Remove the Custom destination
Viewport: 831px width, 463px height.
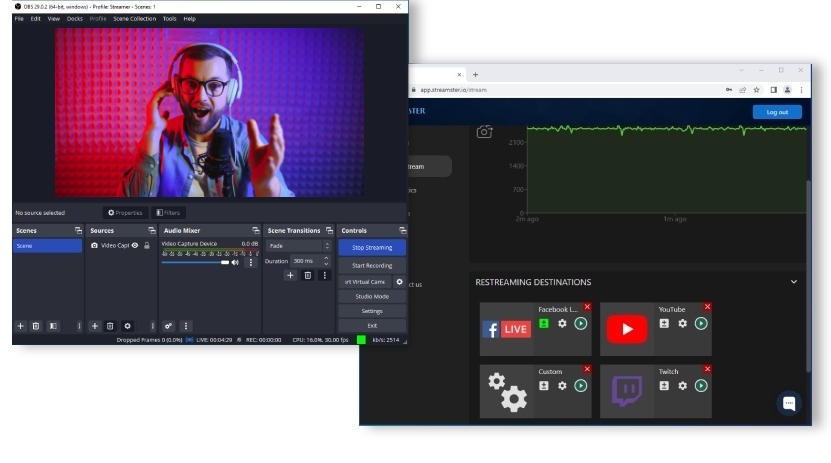click(587, 369)
